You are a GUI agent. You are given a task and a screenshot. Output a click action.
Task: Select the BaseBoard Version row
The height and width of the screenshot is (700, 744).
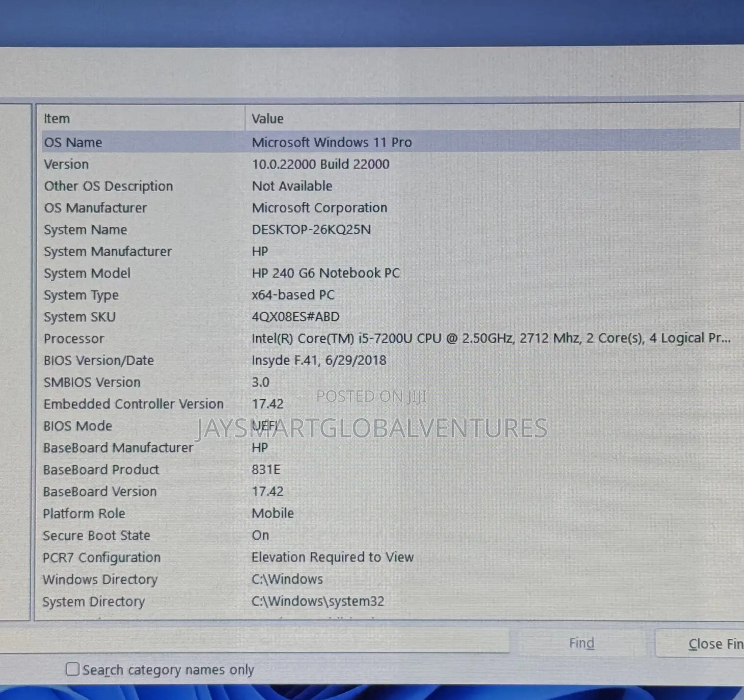click(391, 491)
